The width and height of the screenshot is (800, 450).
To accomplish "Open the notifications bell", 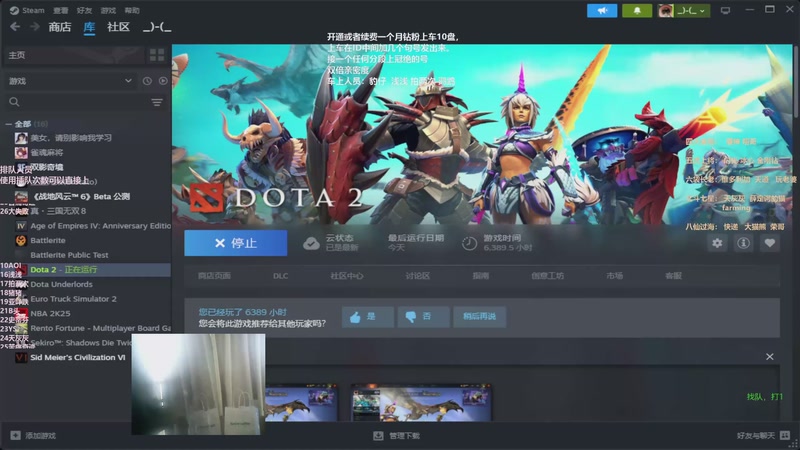I will pos(637,11).
